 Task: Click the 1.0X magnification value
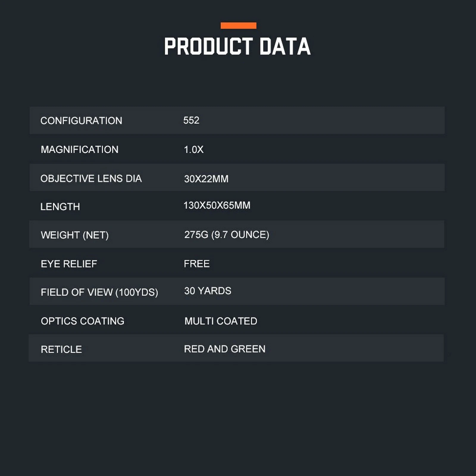coord(194,149)
